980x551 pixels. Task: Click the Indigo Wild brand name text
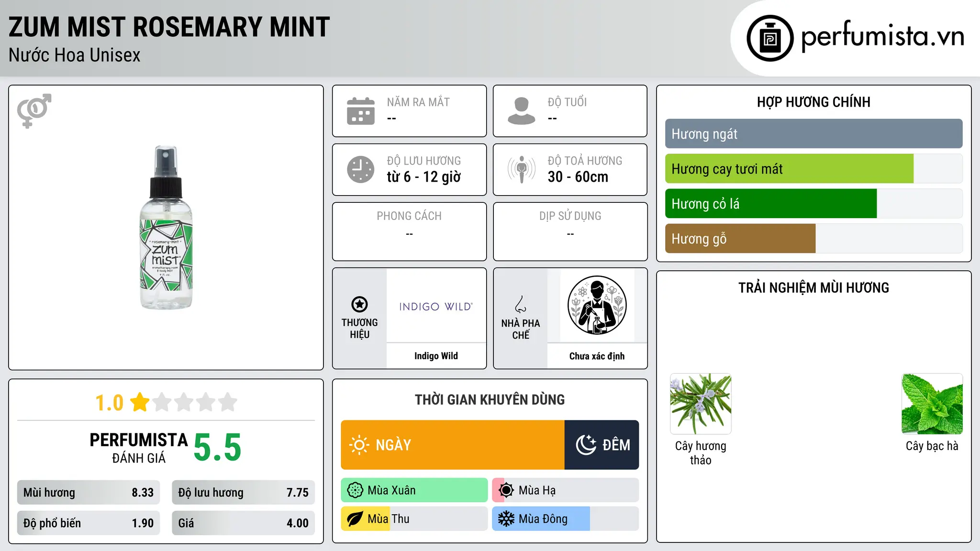tap(436, 356)
